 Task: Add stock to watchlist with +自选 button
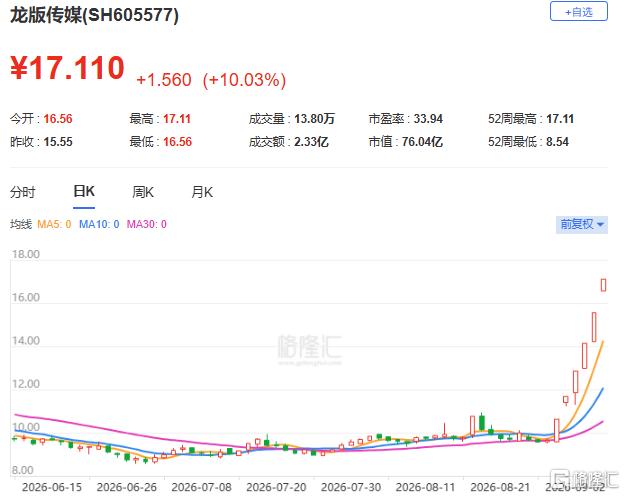tap(578, 12)
